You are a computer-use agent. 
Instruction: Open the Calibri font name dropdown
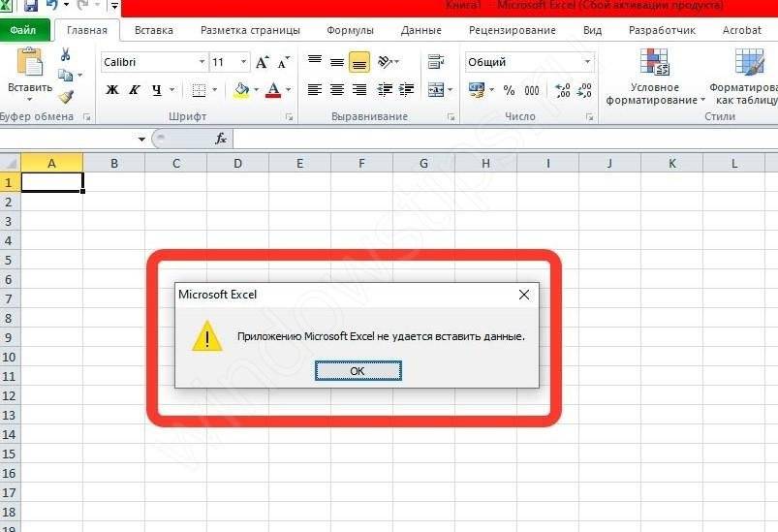[202, 62]
